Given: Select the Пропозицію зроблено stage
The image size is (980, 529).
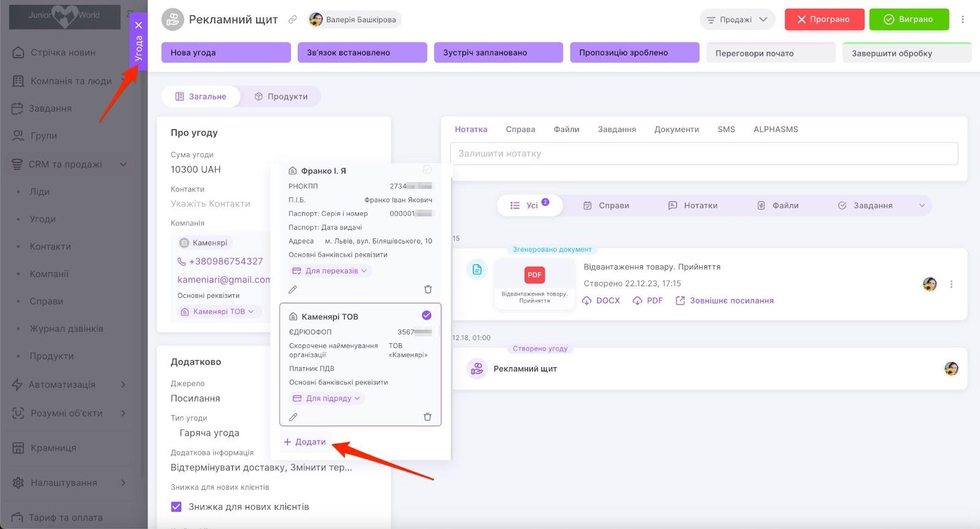Looking at the screenshot, I should [x=635, y=53].
